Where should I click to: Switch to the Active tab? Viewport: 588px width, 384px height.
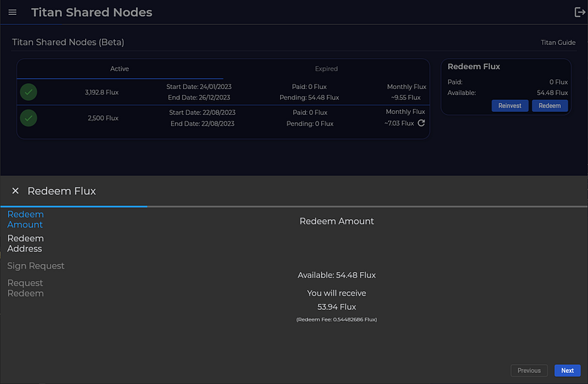coord(120,68)
